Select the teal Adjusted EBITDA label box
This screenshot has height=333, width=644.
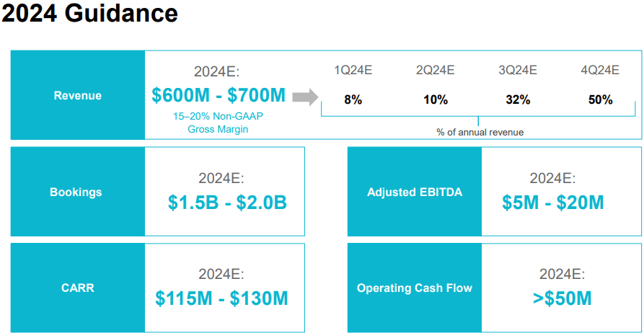tap(415, 192)
